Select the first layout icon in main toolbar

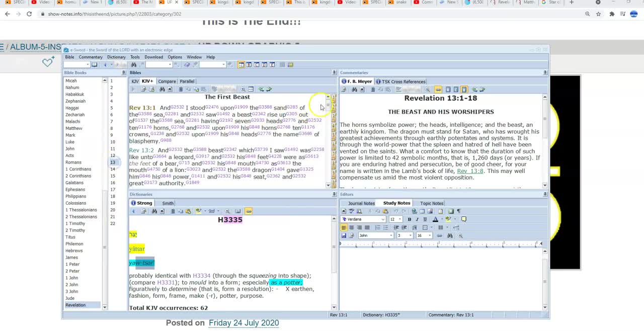coord(241,65)
